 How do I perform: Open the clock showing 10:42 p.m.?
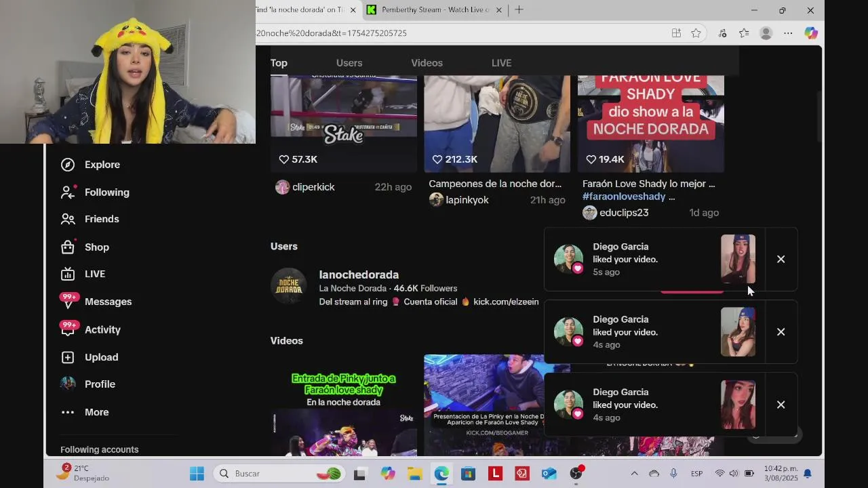tap(781, 473)
